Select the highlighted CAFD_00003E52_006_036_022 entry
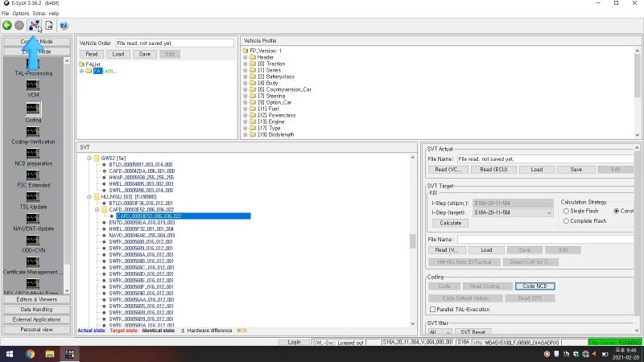 (x=184, y=216)
